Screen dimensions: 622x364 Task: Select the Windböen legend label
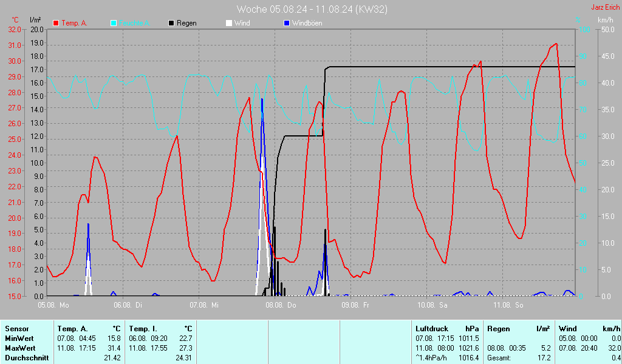pos(307,23)
